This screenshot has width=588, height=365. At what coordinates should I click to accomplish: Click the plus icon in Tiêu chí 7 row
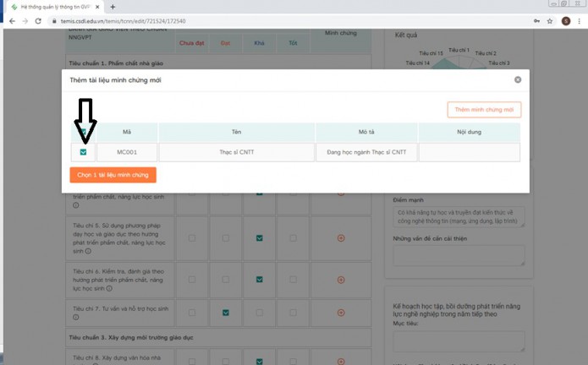(341, 313)
